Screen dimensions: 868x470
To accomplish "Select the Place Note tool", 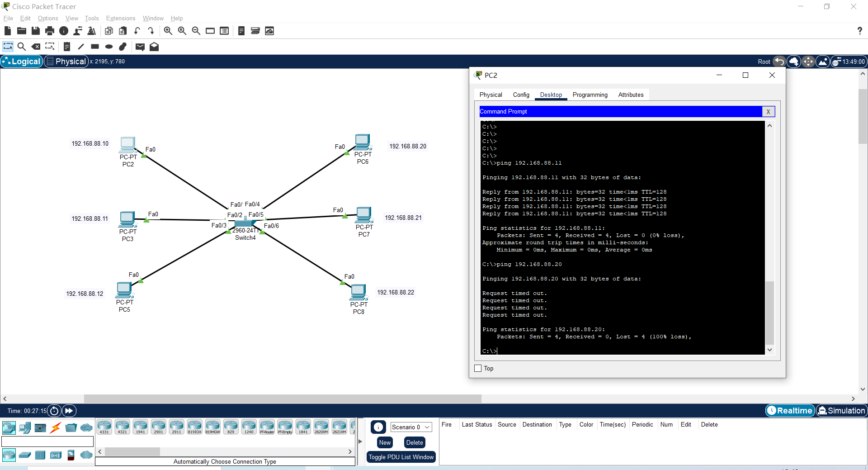I will click(67, 47).
